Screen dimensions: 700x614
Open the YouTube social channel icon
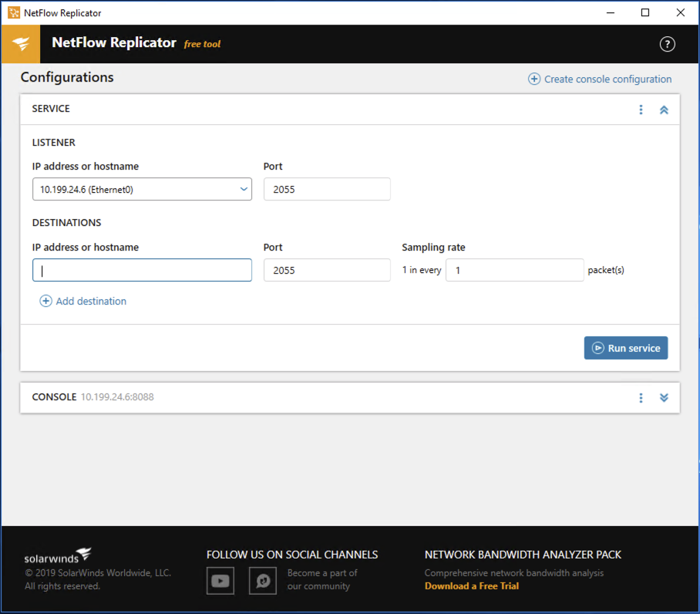[x=220, y=581]
